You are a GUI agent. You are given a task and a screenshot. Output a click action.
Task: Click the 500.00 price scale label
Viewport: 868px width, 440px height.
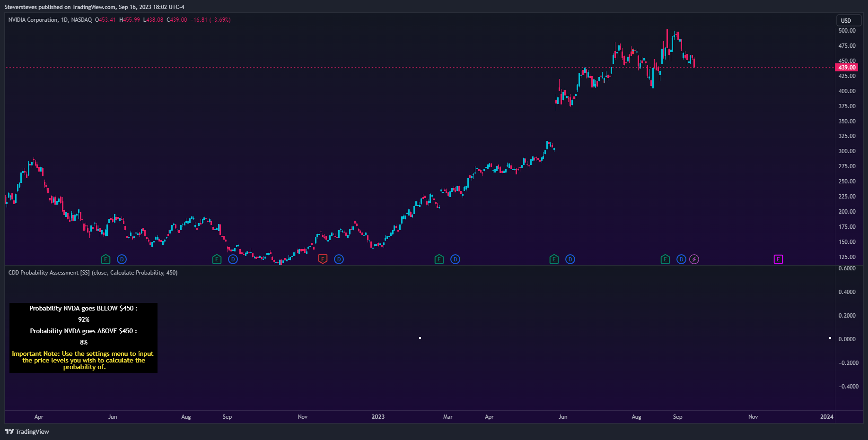(x=847, y=31)
